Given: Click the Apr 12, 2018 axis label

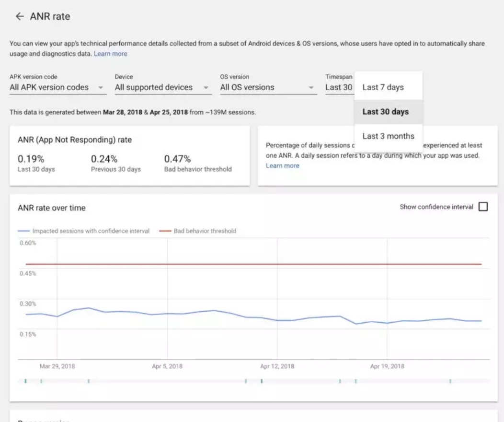Looking at the screenshot, I should tap(277, 366).
